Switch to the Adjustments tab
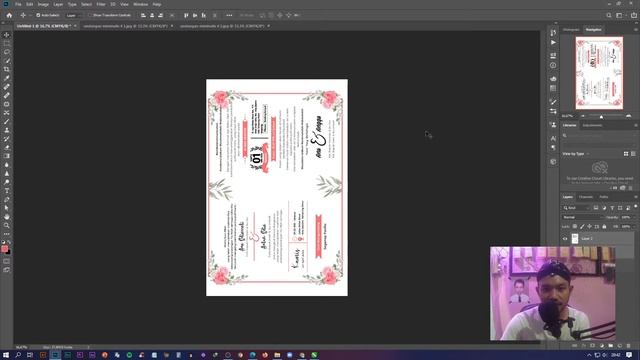Image resolution: width=640 pixels, height=360 pixels. click(592, 125)
